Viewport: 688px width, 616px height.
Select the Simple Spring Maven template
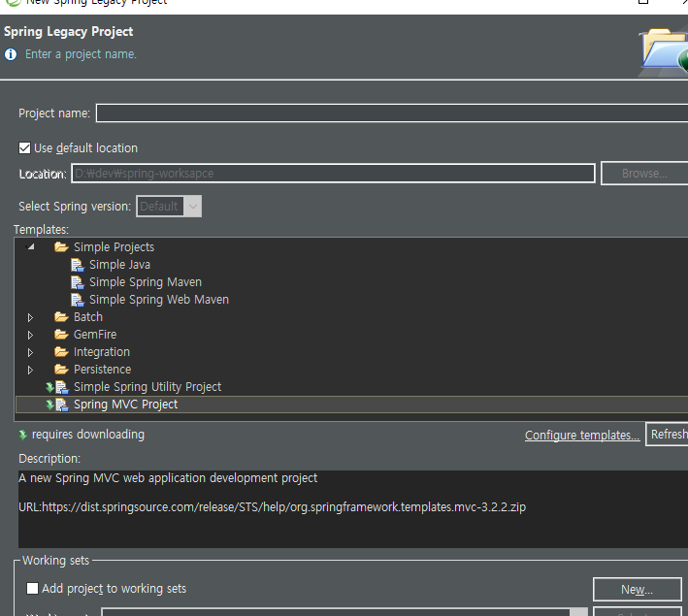pyautogui.click(x=146, y=282)
